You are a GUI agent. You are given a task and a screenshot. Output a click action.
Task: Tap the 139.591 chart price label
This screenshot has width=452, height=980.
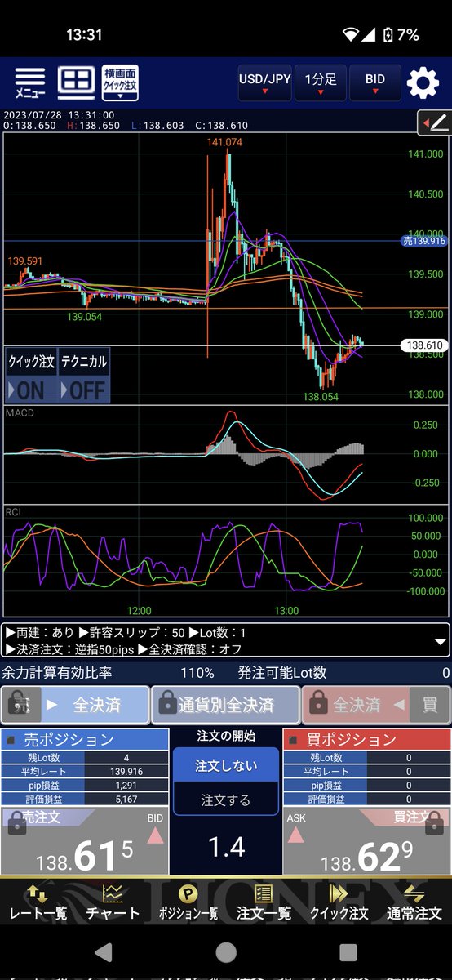pos(25,261)
